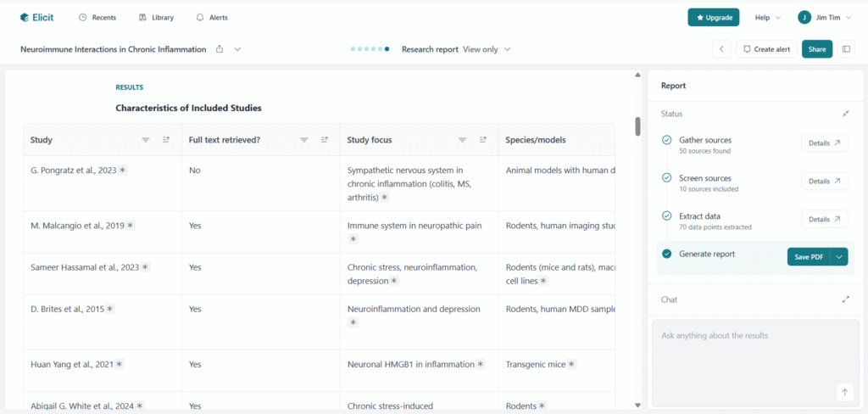
Task: Click filter icon in Study column header
Action: point(146,140)
